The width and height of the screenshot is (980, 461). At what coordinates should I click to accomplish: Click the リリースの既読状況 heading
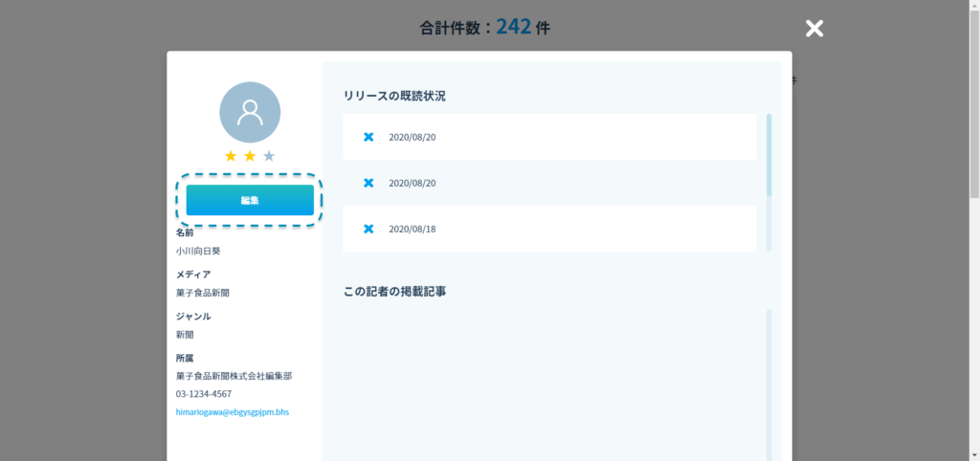[x=394, y=96]
